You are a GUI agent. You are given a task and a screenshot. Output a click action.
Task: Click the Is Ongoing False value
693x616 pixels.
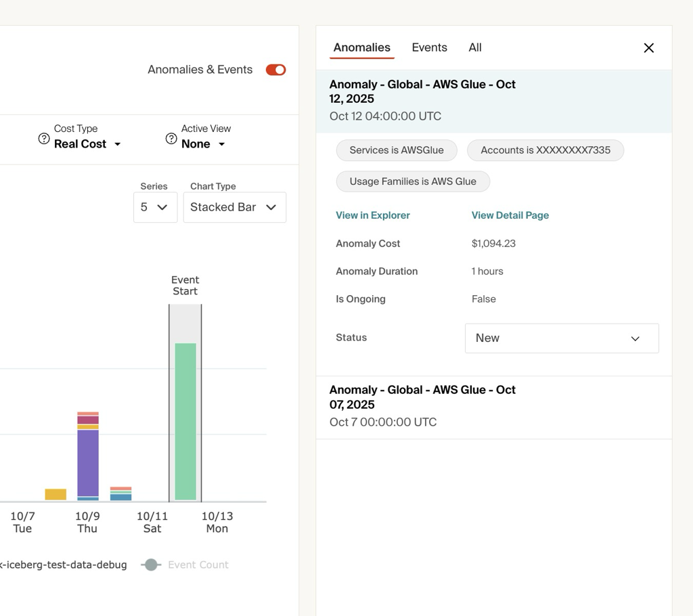(483, 299)
